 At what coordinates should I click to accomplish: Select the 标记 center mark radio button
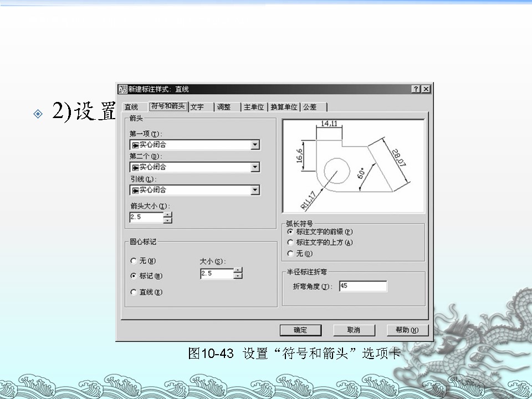click(133, 275)
